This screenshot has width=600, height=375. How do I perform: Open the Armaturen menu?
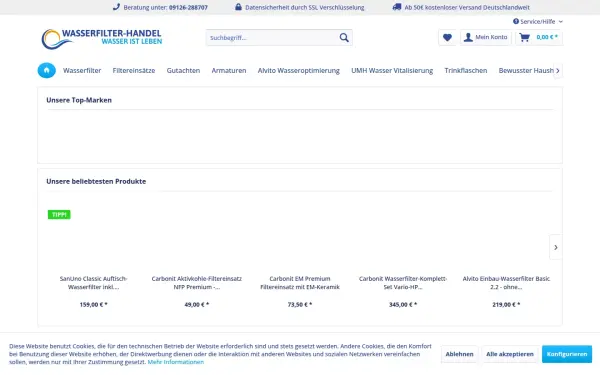click(229, 70)
